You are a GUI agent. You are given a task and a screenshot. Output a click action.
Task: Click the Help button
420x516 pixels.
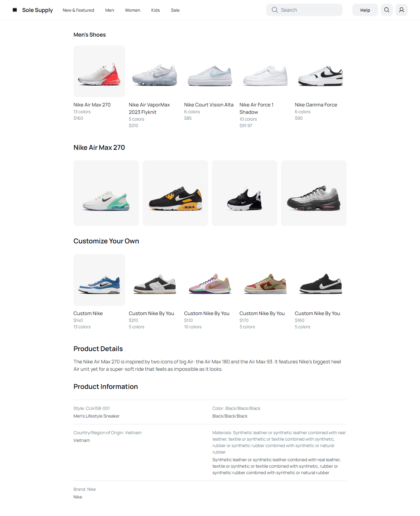[x=365, y=10]
